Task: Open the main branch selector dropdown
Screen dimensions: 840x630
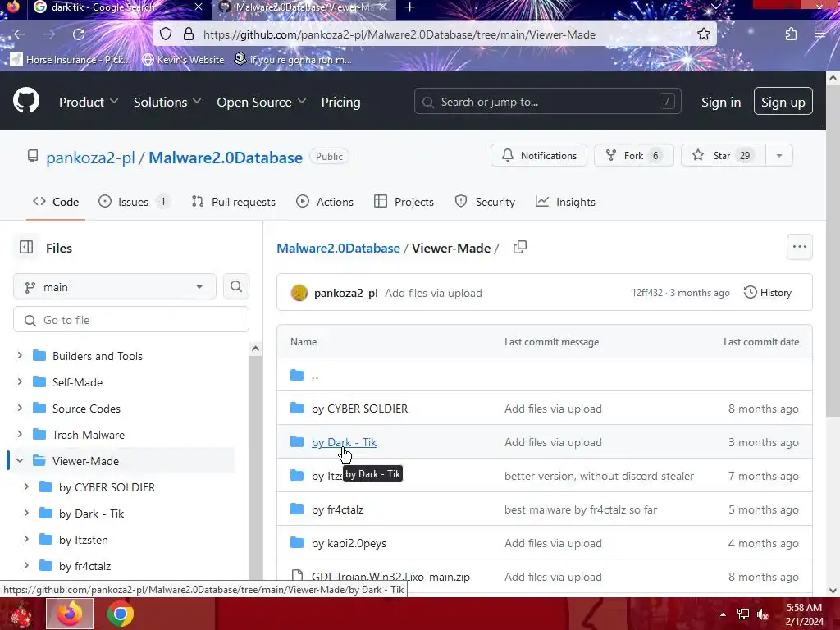Action: 115,287
